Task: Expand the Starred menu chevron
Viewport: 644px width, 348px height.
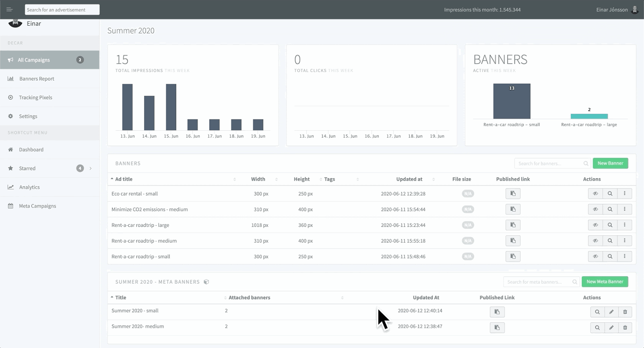Action: pos(91,168)
